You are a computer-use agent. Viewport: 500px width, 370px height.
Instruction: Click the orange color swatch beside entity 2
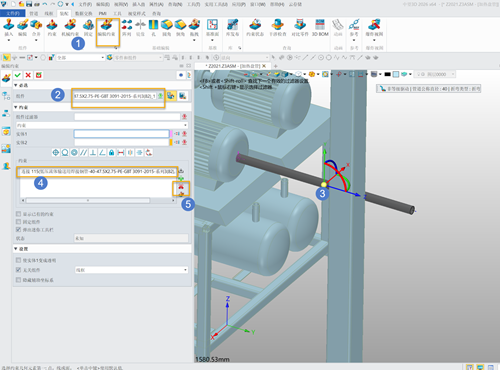(x=171, y=142)
